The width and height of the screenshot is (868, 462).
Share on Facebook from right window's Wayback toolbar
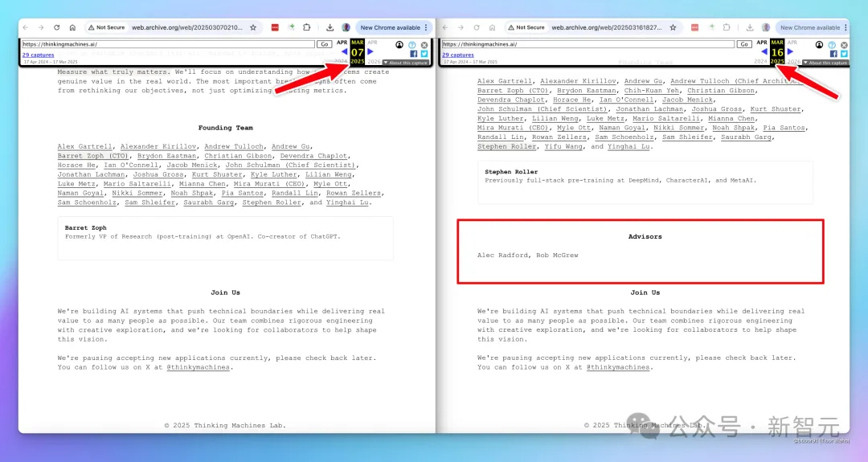click(833, 54)
